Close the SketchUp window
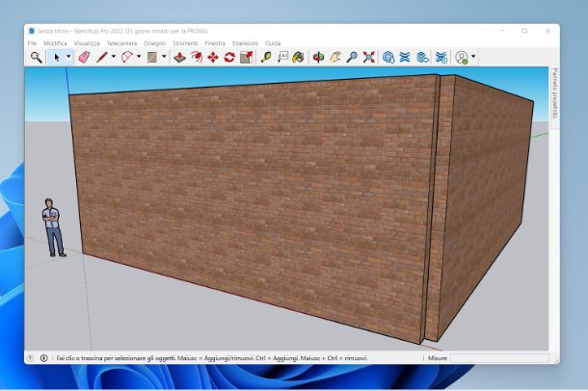Screen dimensions: 588x391 click(548, 31)
